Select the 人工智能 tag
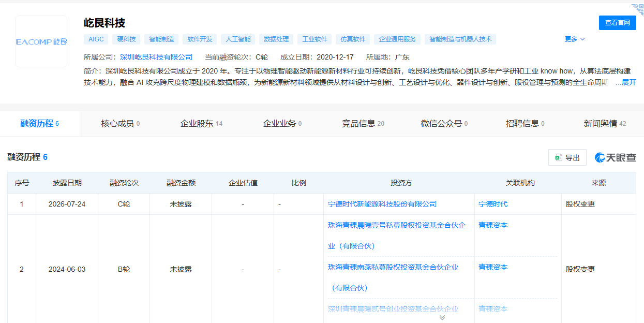This screenshot has height=323, width=644. tap(238, 39)
